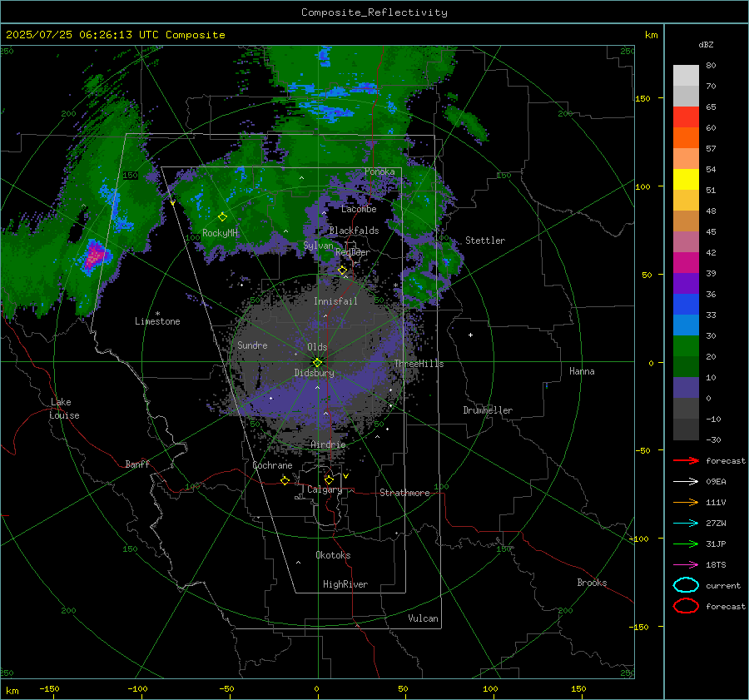Click the Okotoks label

coord(333,555)
